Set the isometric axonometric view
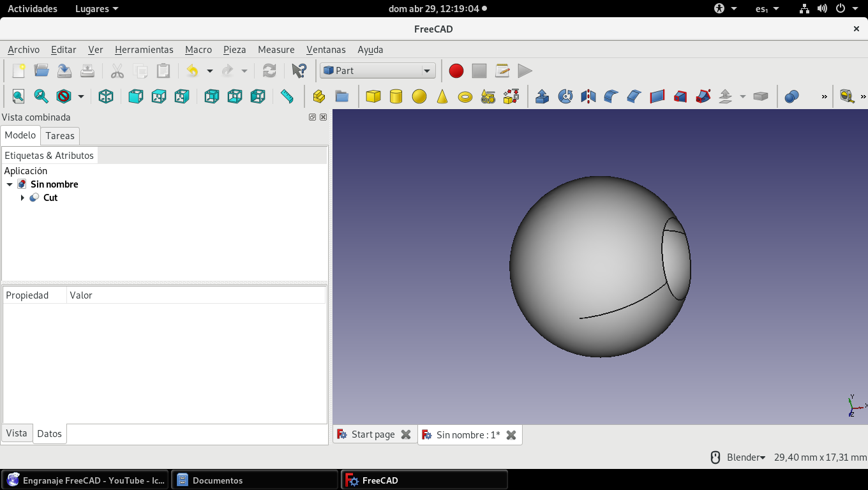Image resolution: width=868 pixels, height=490 pixels. [x=106, y=96]
